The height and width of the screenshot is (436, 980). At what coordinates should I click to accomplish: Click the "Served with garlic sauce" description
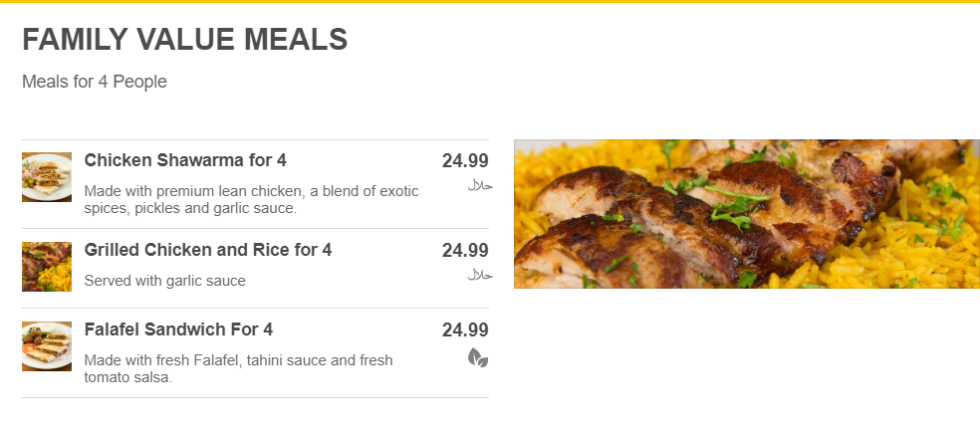tap(164, 281)
